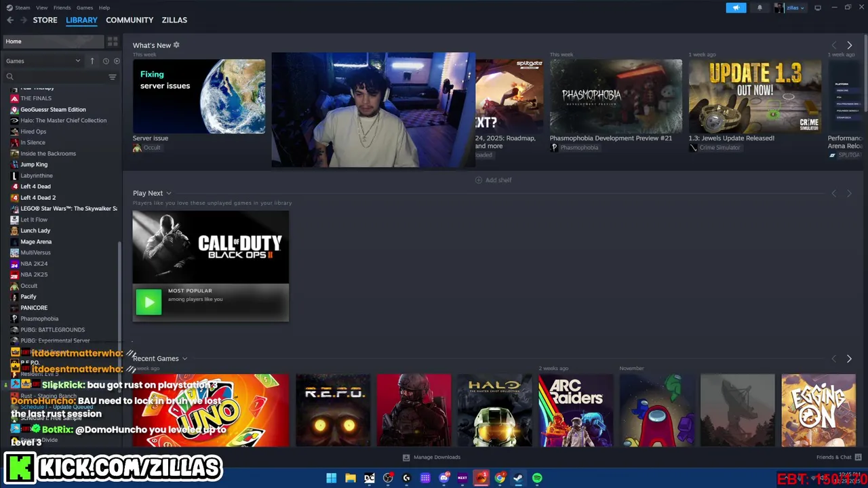Click the sort ascending arrow icon

tap(92, 61)
